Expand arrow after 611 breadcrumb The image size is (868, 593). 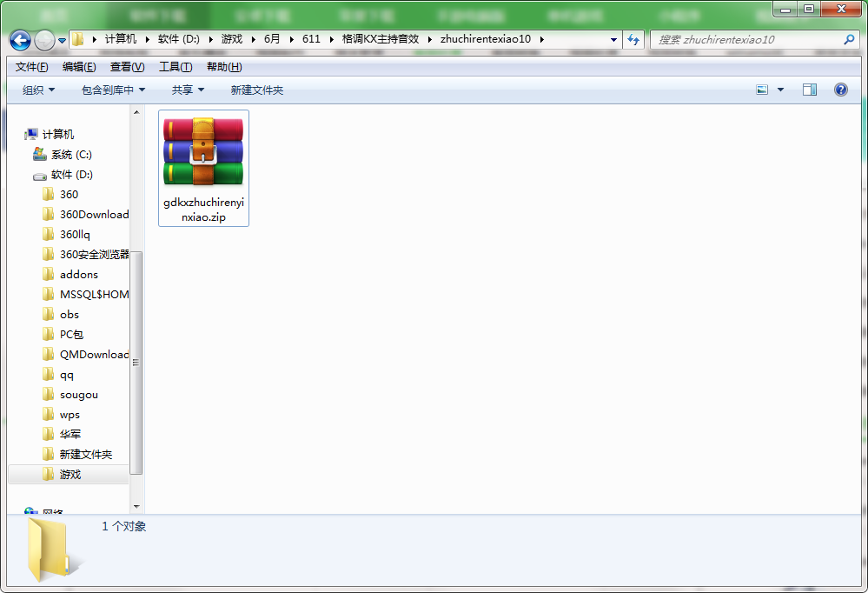pyautogui.click(x=332, y=39)
